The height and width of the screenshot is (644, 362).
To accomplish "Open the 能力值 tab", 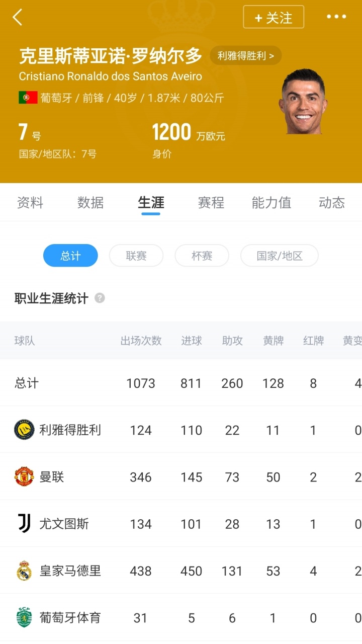I will (x=271, y=202).
